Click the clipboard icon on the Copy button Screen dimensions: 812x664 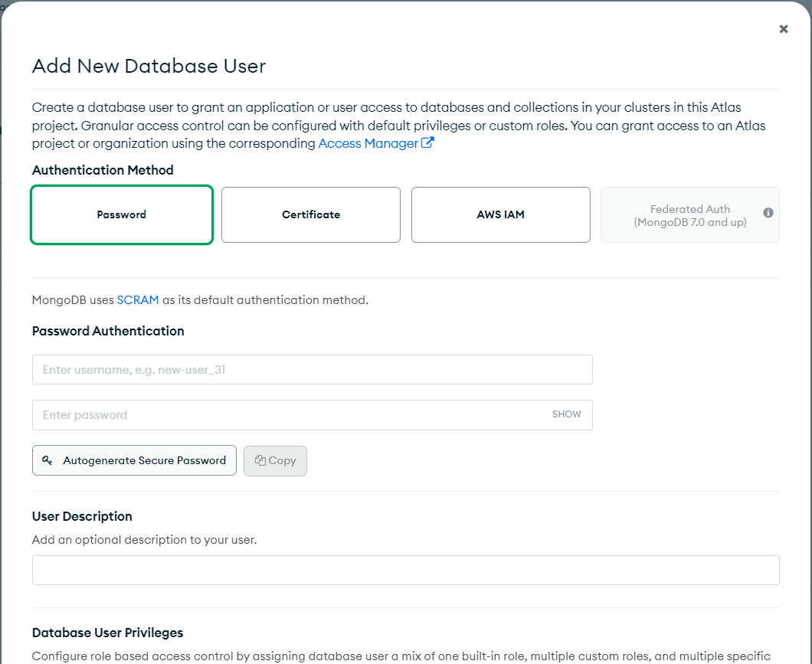pos(260,460)
